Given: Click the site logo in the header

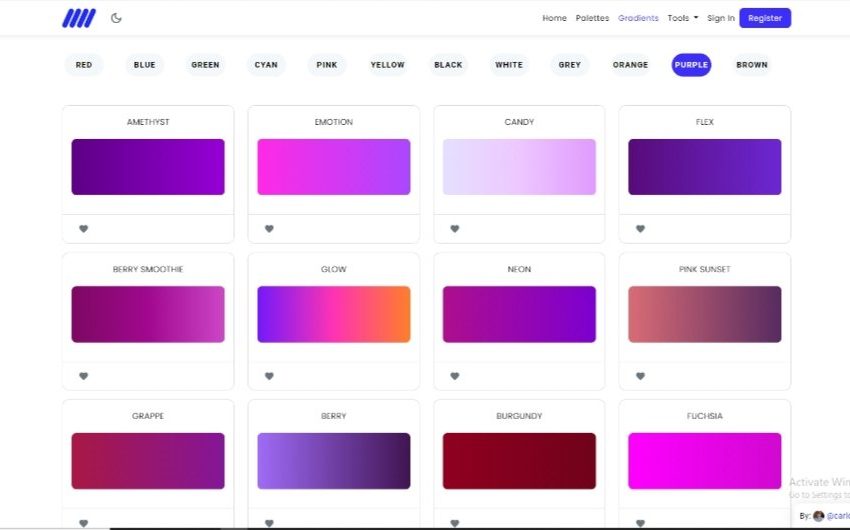Looking at the screenshot, I should click(79, 18).
